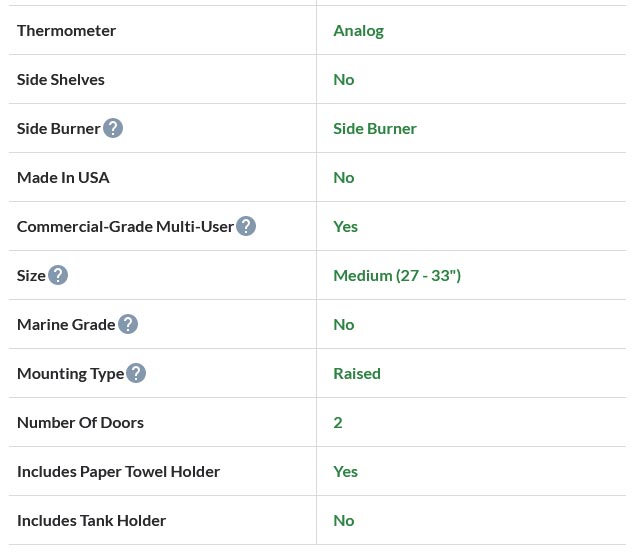This screenshot has width=637, height=553.
Task: Show the Mounting Type help tooltip icon
Action: coord(136,373)
